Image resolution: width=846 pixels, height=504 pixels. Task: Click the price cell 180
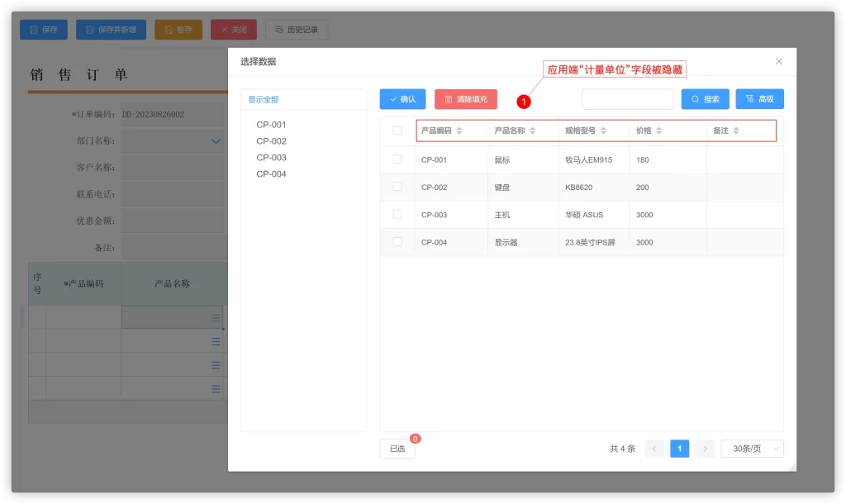(x=668, y=159)
